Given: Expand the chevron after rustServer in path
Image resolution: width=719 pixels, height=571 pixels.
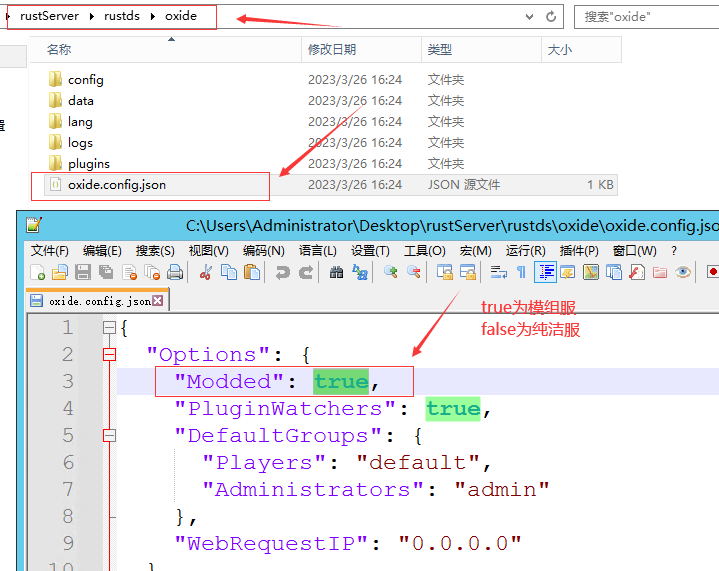Looking at the screenshot, I should 92,17.
